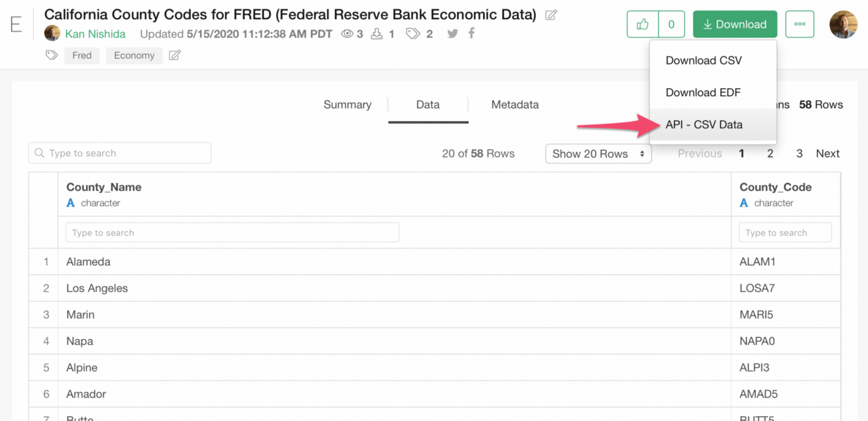Share via the Facebook icon
868x421 pixels.
point(471,33)
